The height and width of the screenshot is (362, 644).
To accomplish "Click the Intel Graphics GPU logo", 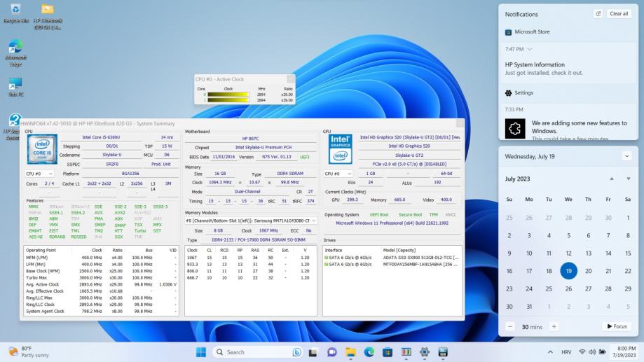I will click(340, 150).
